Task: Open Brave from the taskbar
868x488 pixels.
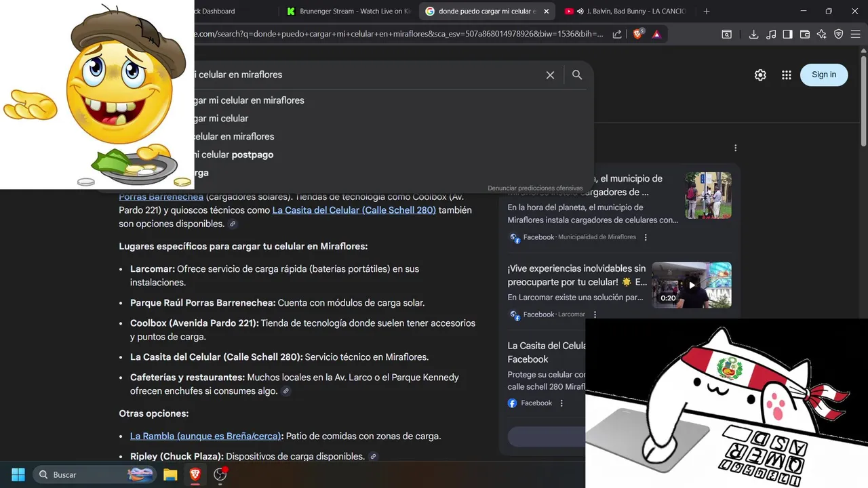Action: [195, 474]
